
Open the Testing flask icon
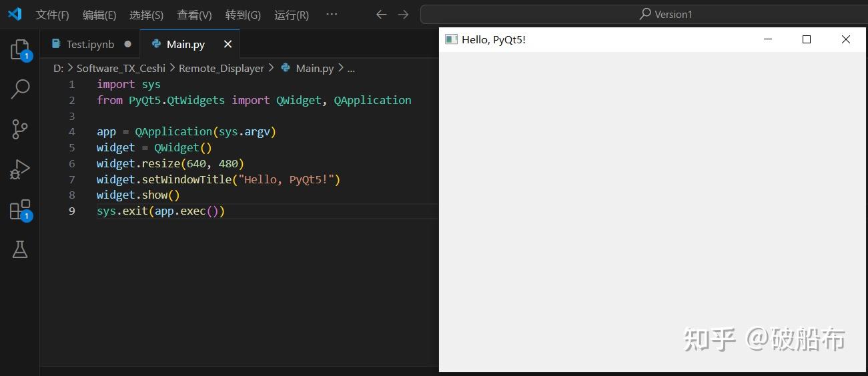tap(20, 249)
